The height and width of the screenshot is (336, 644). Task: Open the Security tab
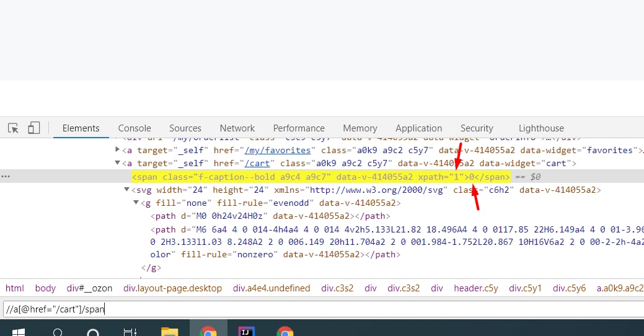pyautogui.click(x=477, y=128)
